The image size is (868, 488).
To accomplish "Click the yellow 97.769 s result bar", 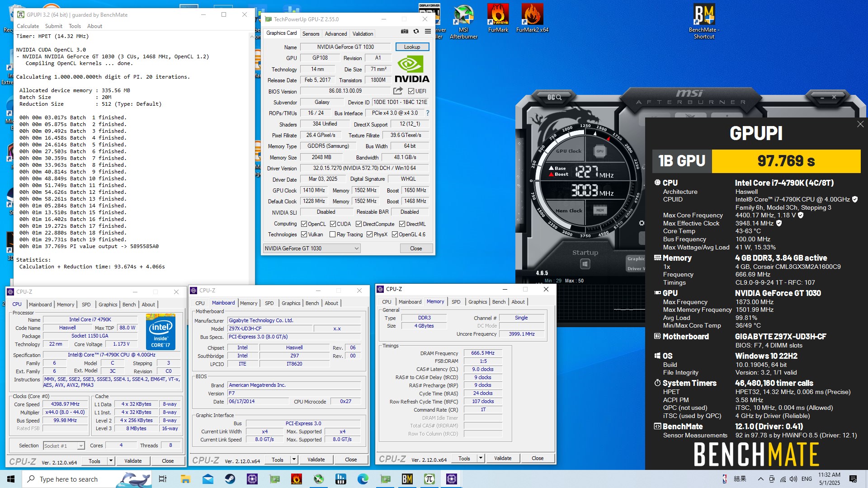I will click(786, 161).
